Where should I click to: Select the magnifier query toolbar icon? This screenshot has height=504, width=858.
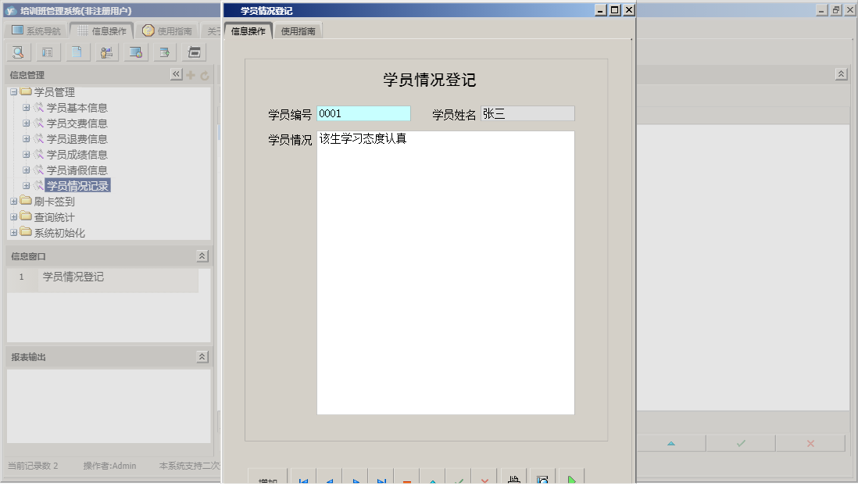[17, 52]
